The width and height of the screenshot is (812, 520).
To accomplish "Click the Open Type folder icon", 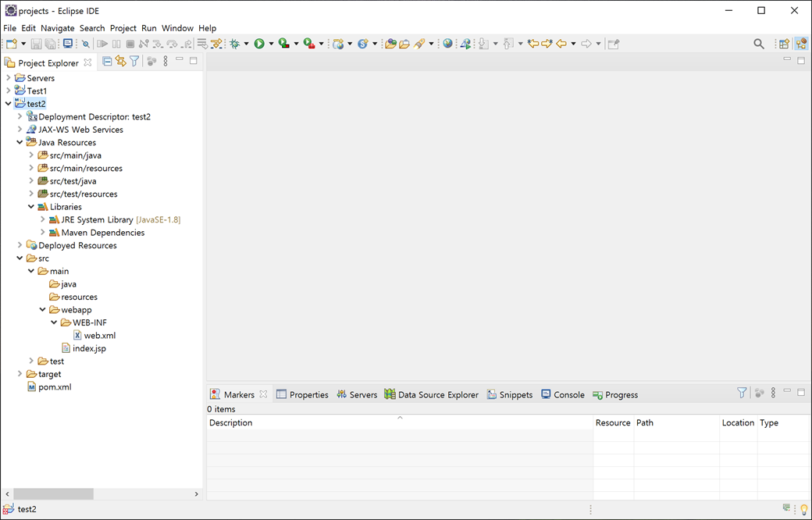I will tap(390, 44).
